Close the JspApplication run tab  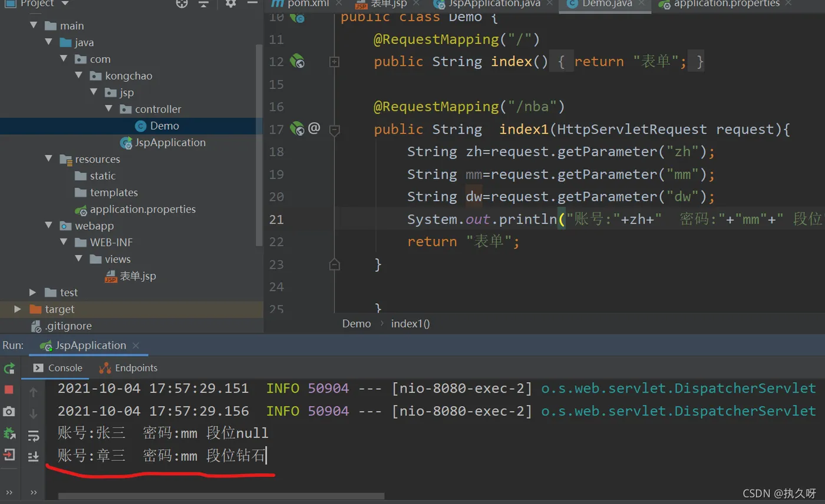[x=136, y=346]
